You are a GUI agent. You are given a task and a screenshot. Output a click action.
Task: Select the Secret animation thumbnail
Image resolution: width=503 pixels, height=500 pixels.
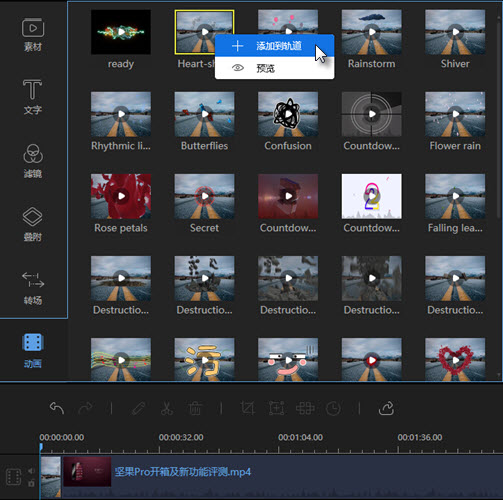pos(204,196)
